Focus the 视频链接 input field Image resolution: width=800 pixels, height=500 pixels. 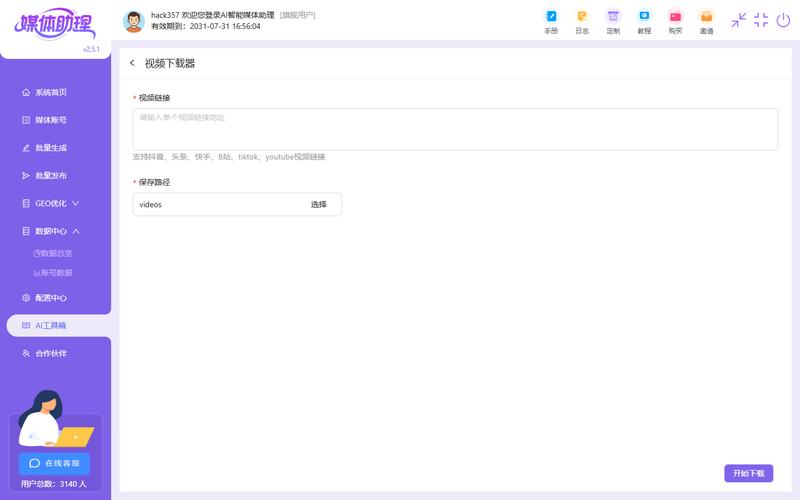coord(455,129)
